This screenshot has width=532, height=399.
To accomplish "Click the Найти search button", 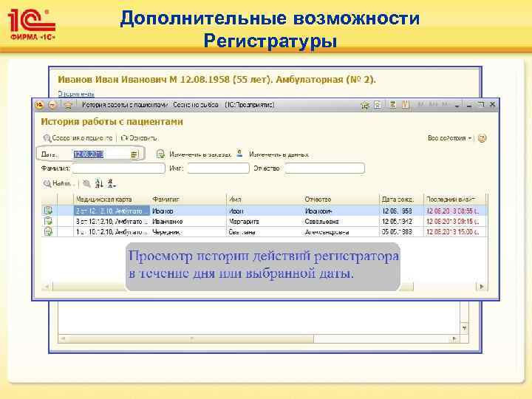I will 58,183.
